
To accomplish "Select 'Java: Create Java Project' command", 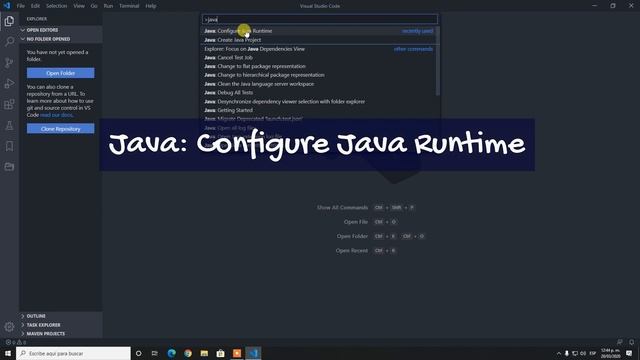I will pyautogui.click(x=320, y=40).
